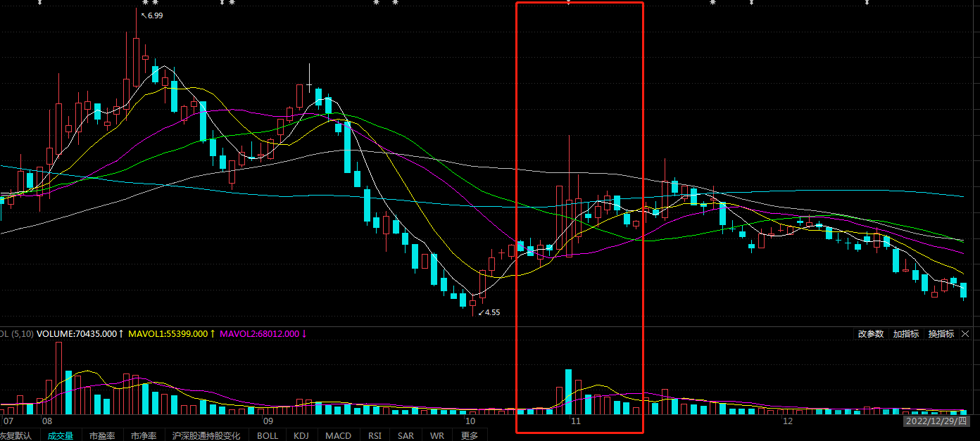Show the BOLL indicator
Screen dimensions: 980x441
click(x=268, y=435)
